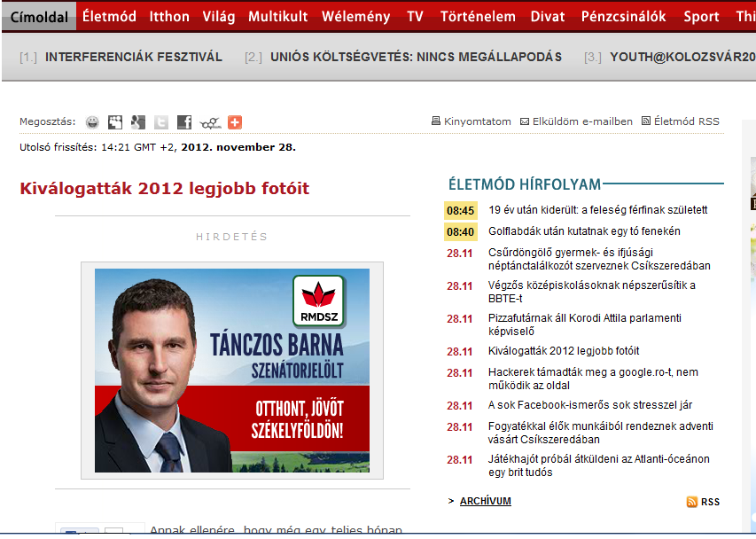The image size is (756, 539).
Task: Open headline Interferenciák Fesztivál
Action: (x=133, y=57)
